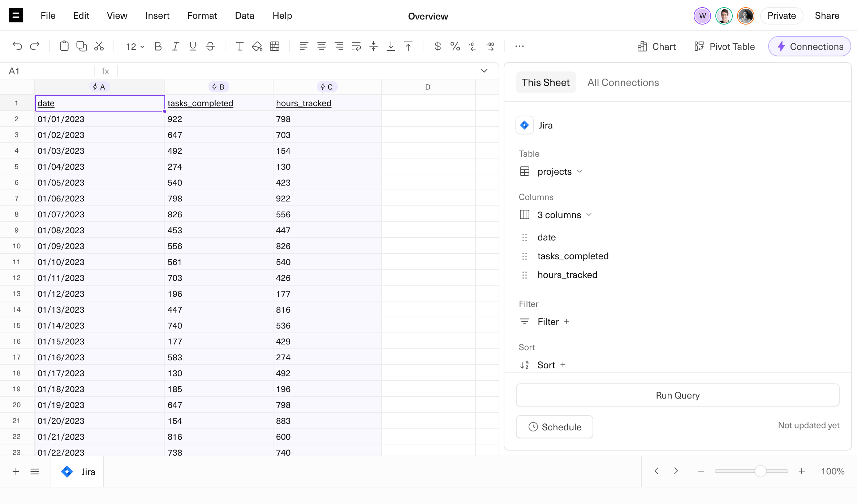The width and height of the screenshot is (857, 504).
Task: Open the Format menu
Action: 202,16
